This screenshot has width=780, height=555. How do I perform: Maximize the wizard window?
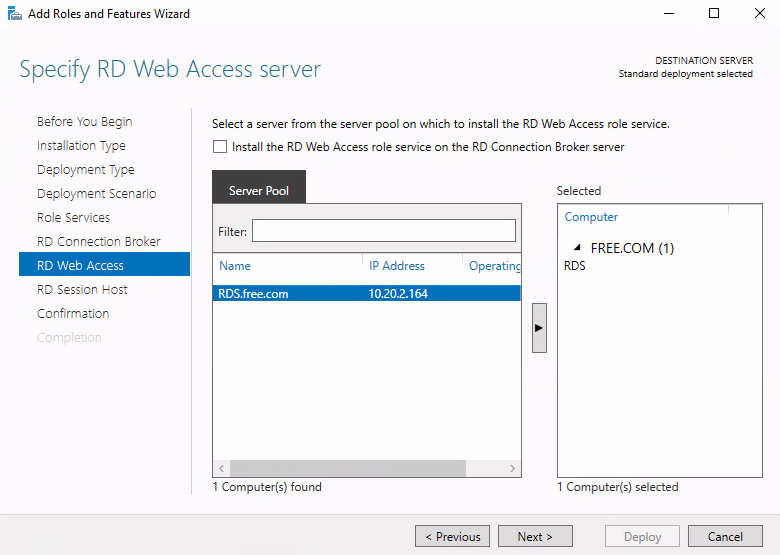tap(714, 13)
